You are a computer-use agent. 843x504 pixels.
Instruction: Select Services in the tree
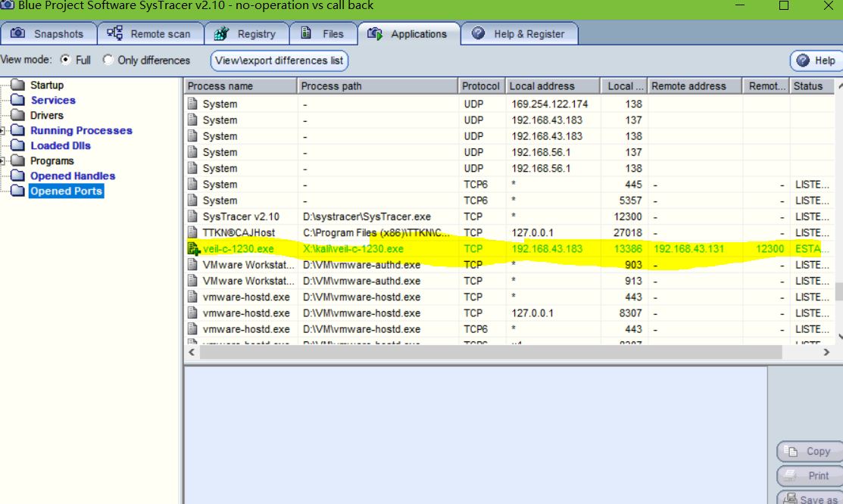[53, 100]
